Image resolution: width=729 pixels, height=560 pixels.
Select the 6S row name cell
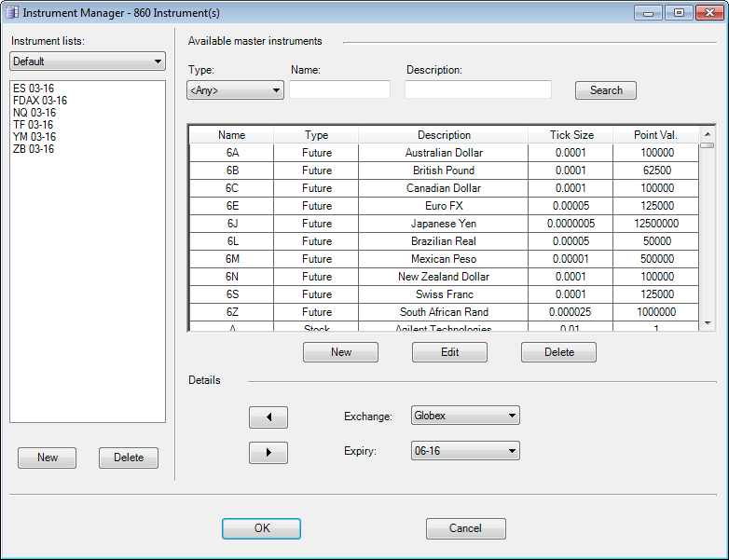232,294
